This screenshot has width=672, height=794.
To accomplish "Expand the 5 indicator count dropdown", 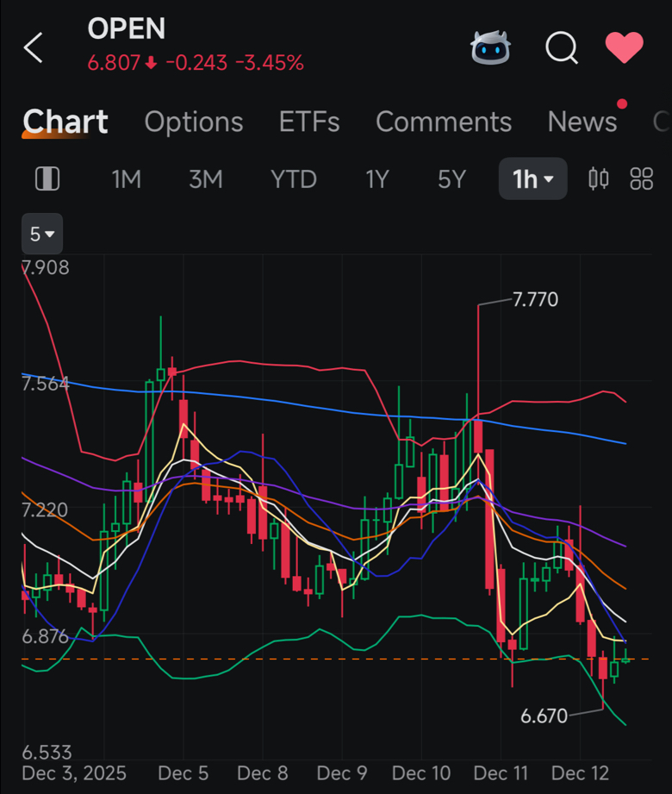I will [x=42, y=234].
